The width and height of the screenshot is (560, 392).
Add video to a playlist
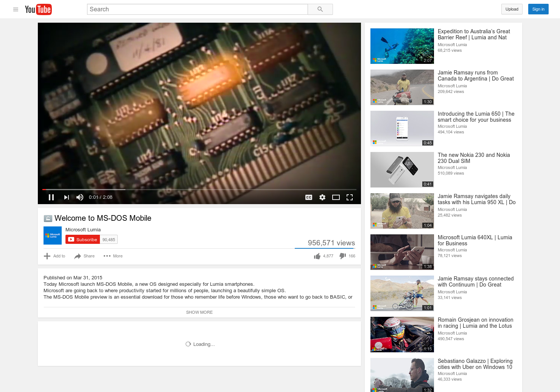pos(54,256)
